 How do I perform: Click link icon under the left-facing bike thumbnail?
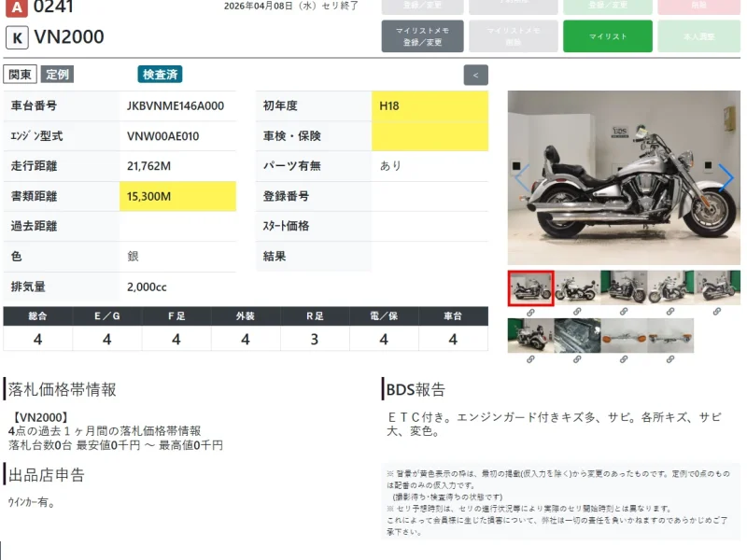577,312
